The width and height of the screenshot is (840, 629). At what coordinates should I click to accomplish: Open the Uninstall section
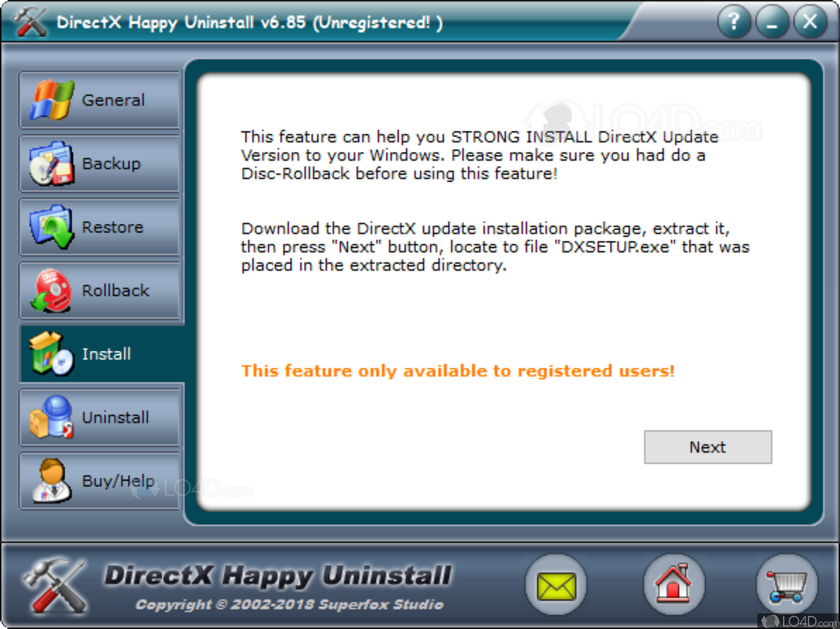[99, 417]
